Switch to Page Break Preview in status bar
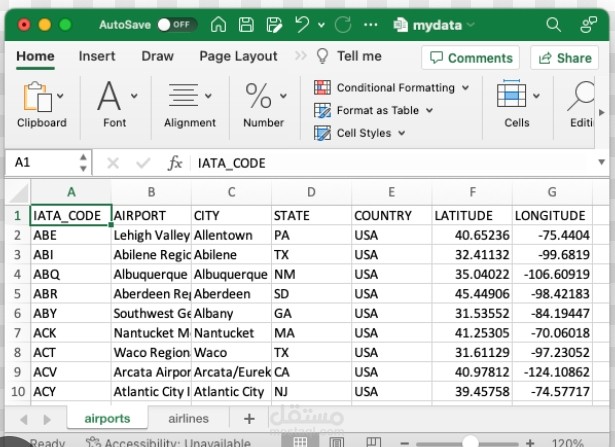Viewport: 615px width, 447px height. (x=373, y=442)
